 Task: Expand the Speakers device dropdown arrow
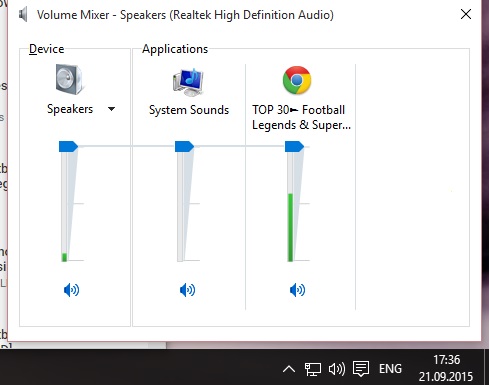click(112, 109)
